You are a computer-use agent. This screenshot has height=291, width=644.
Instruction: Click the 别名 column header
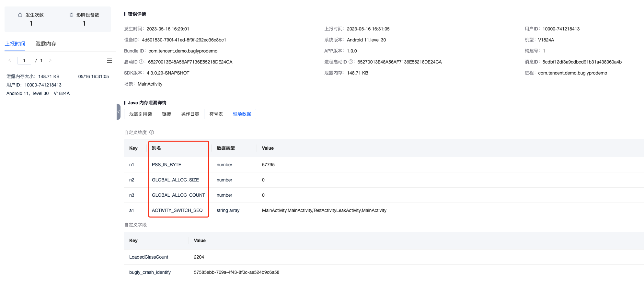(x=156, y=148)
